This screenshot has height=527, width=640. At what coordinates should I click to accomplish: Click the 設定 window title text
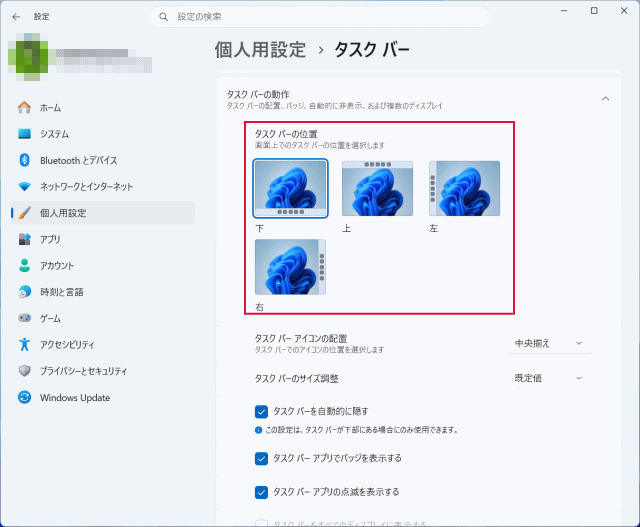pyautogui.click(x=42, y=17)
